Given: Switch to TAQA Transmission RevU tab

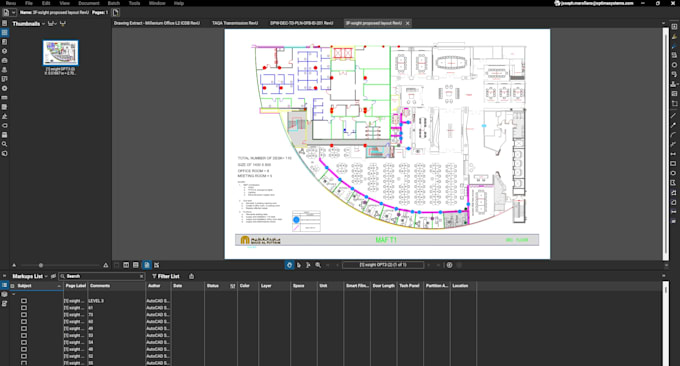Looking at the screenshot, I should pyautogui.click(x=235, y=23).
